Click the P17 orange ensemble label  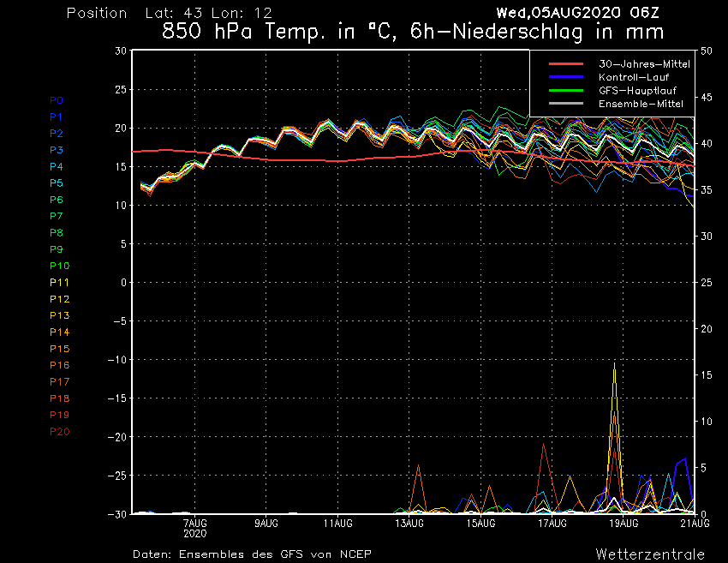[59, 381]
